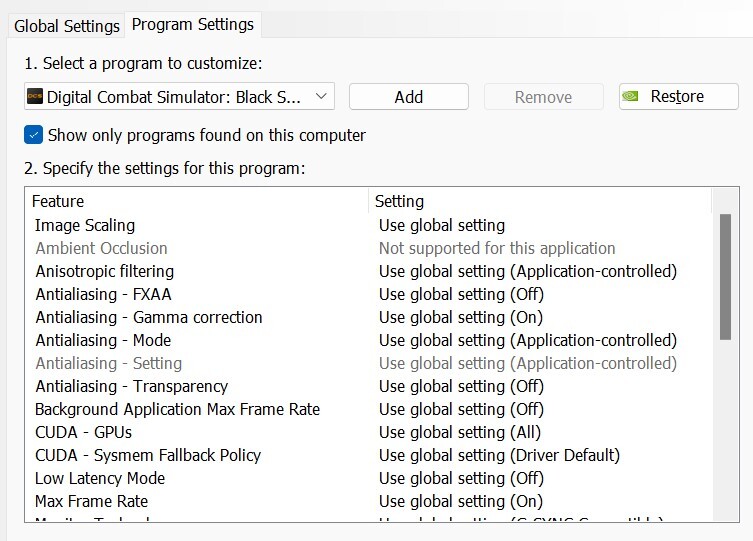Viewport: 753px width, 541px height.
Task: Select the Antialiasing - Gamma correction row
Action: pos(369,317)
